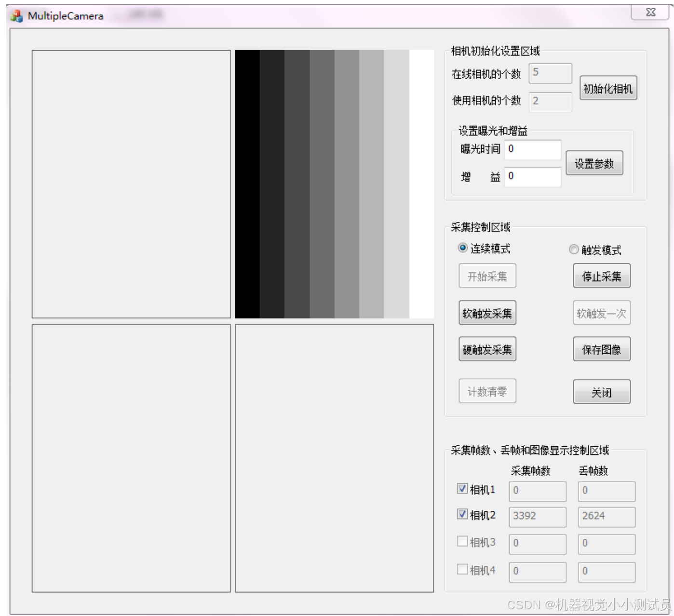
Task: Uncheck the 相机1 checkbox
Action: click(x=463, y=489)
